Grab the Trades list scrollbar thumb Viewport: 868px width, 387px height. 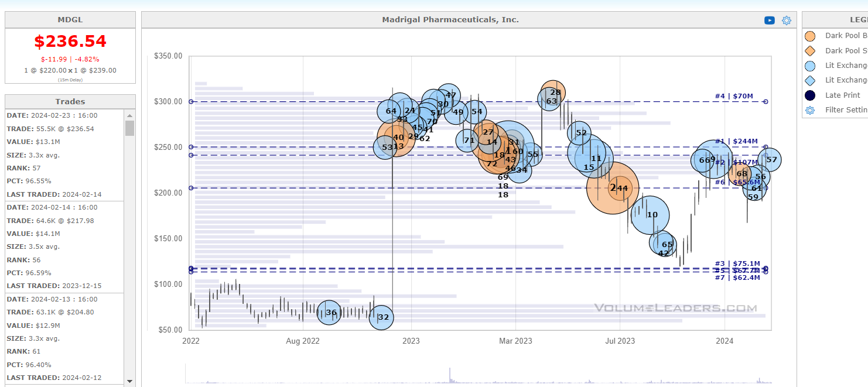tap(129, 128)
